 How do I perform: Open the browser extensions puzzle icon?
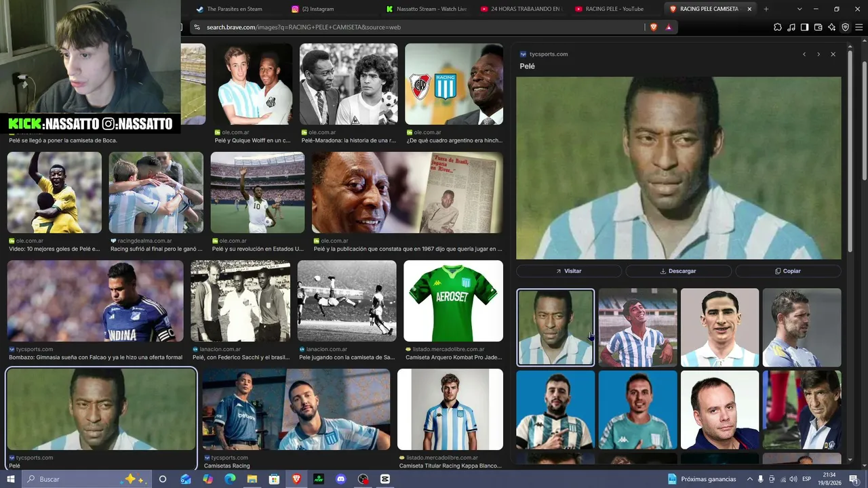778,27
